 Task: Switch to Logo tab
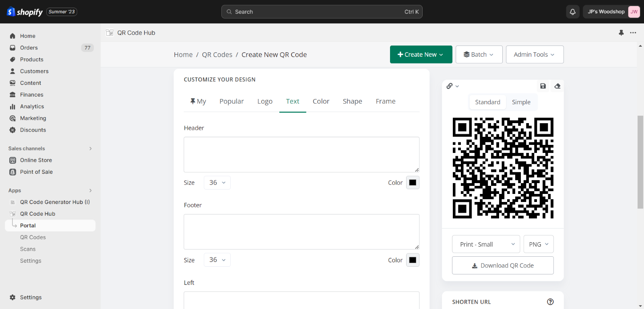pos(265,101)
